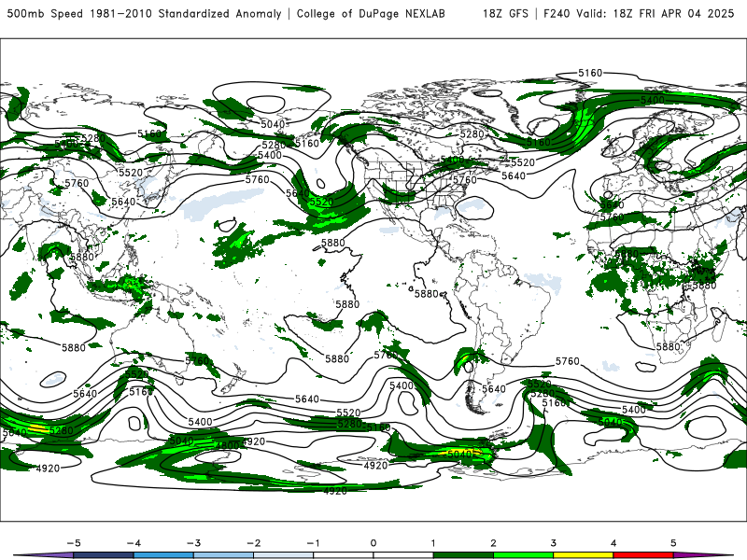Click the 'College of DuPage NEXLAB' text
This screenshot has width=747, height=560.
pyautogui.click(x=371, y=13)
